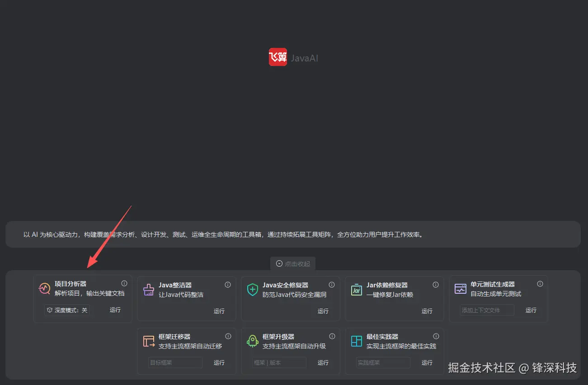The height and width of the screenshot is (385, 588).
Task: Click description 支持主流框架自动升级
Action: (294, 346)
